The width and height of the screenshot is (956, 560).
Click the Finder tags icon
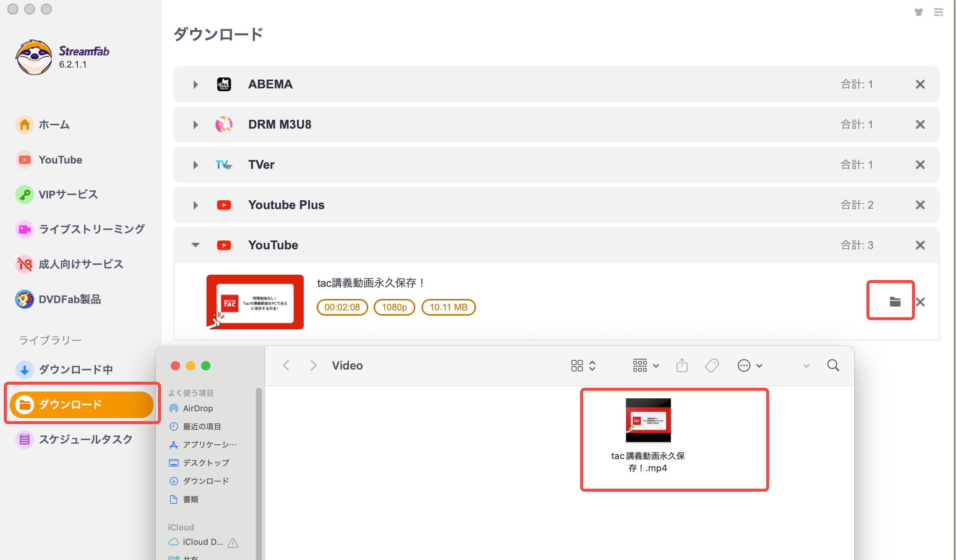(712, 366)
